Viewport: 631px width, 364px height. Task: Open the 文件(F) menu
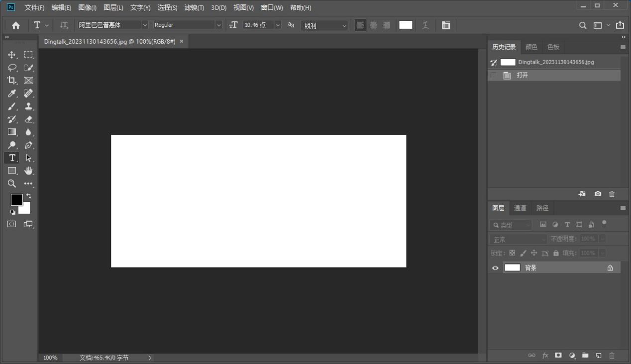pos(34,7)
